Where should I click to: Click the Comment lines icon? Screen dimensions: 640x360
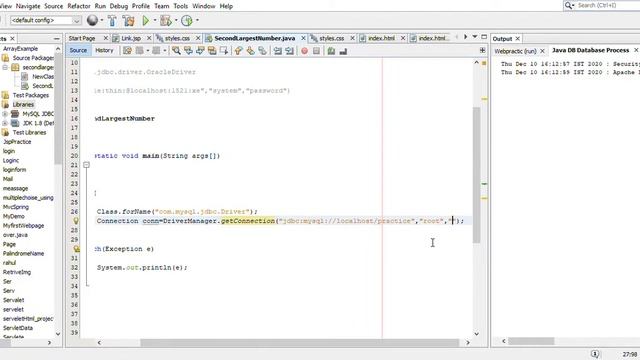click(x=331, y=51)
